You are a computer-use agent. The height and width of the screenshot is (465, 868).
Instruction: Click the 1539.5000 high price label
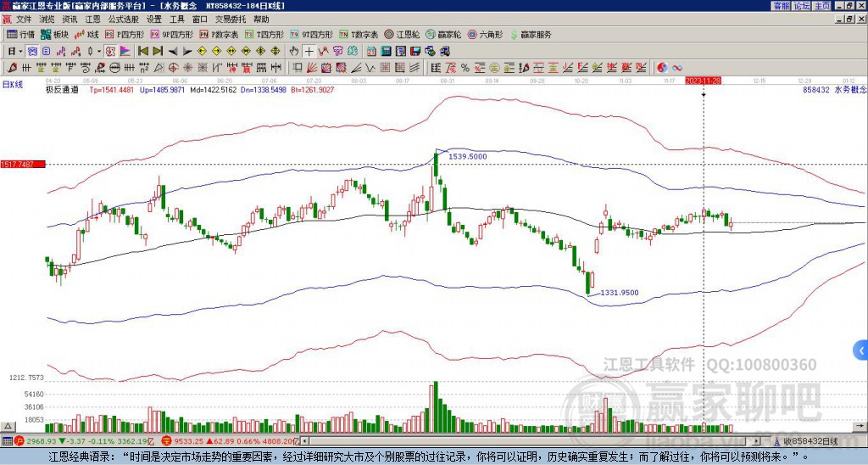468,157
